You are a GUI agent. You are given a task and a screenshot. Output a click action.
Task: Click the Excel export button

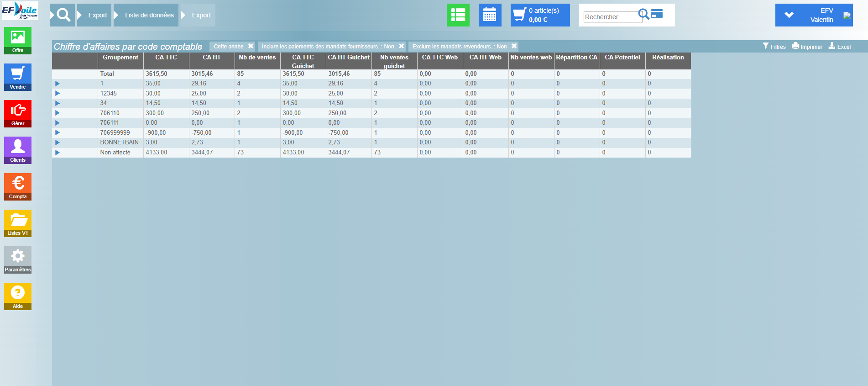(840, 47)
